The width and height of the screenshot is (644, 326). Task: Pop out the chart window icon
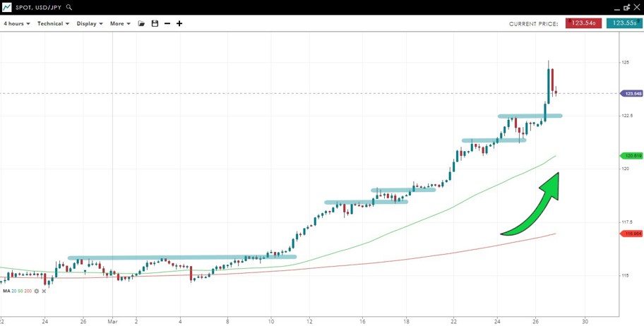point(626,7)
